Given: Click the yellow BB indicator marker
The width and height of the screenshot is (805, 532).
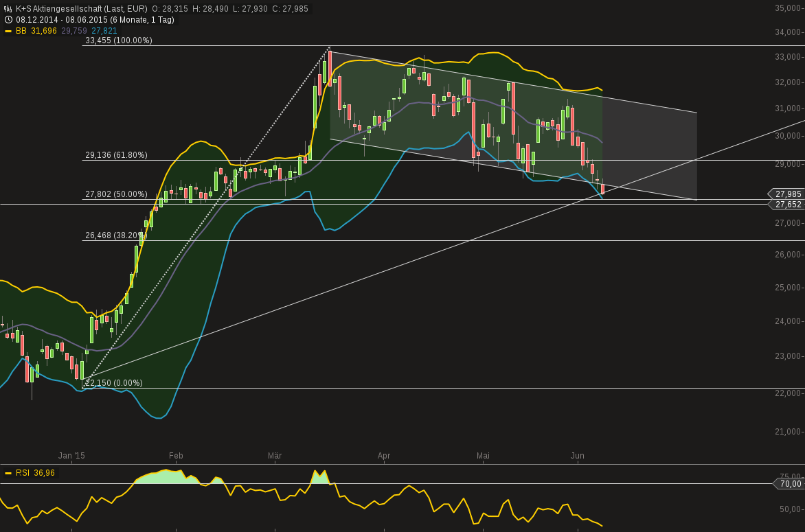Looking at the screenshot, I should click(x=8, y=32).
